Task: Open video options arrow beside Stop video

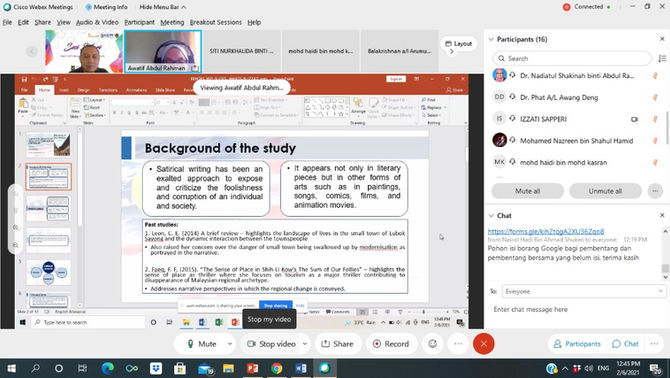Action: pyautogui.click(x=305, y=344)
